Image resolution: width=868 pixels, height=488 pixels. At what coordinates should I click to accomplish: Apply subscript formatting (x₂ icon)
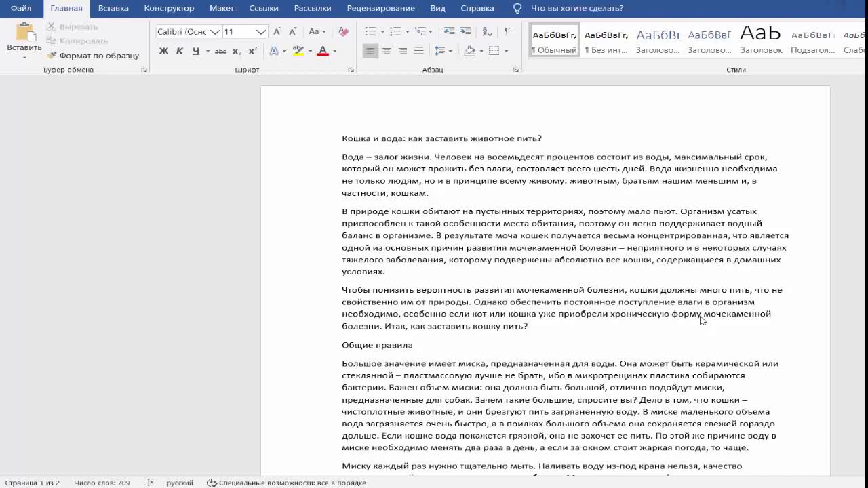[237, 51]
